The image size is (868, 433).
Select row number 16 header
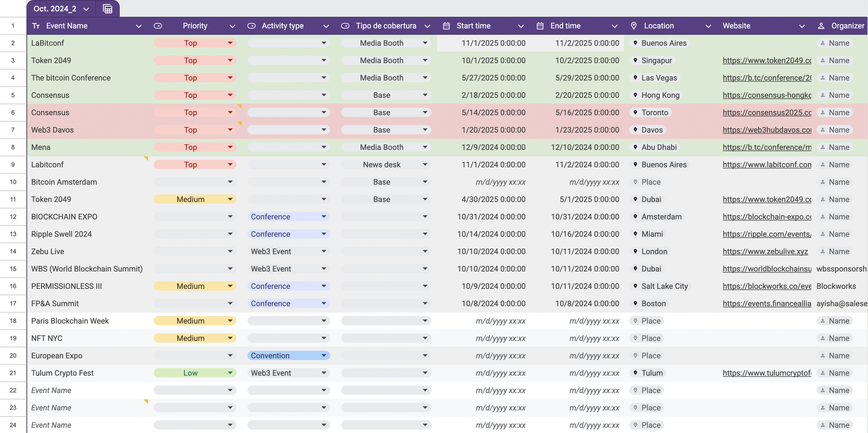tap(13, 286)
